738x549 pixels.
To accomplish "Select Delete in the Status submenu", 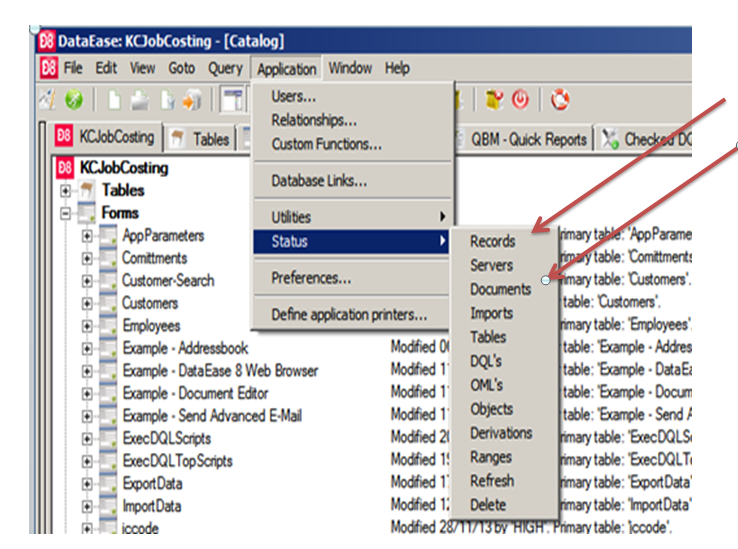I will [x=504, y=505].
